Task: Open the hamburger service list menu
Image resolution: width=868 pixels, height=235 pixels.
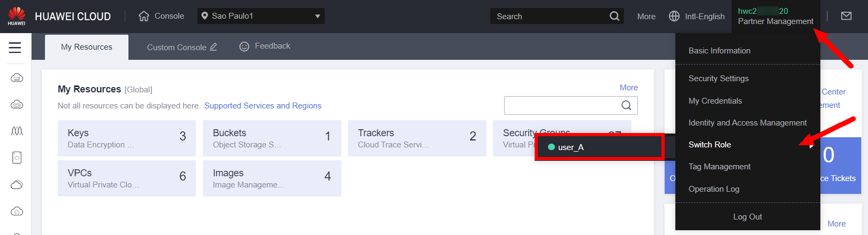Action: point(15,48)
